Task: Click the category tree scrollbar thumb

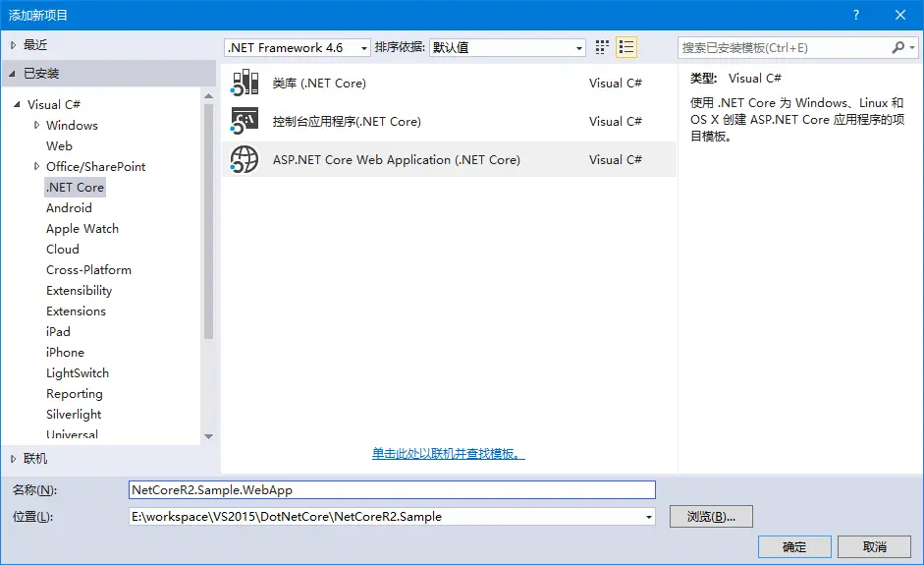Action: (208, 221)
